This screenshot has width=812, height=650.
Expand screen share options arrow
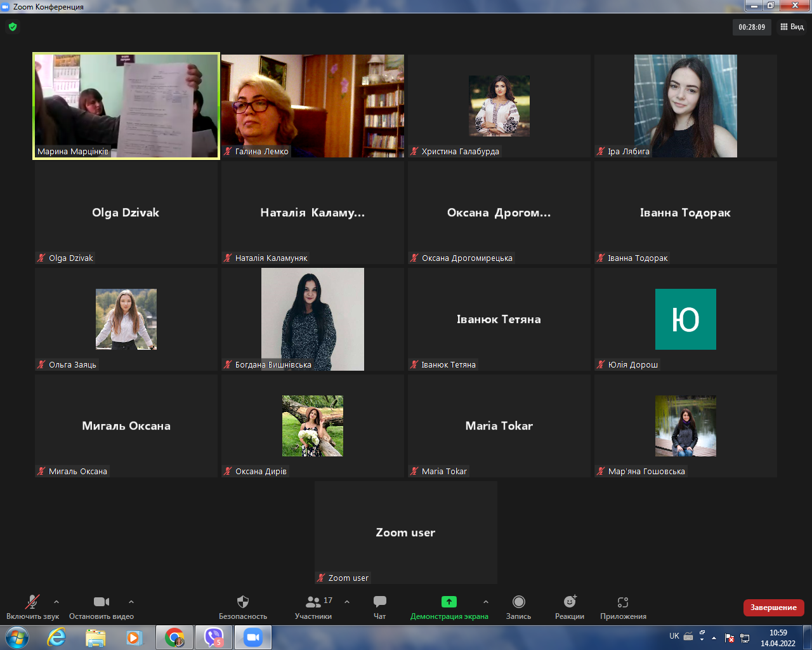[486, 601]
